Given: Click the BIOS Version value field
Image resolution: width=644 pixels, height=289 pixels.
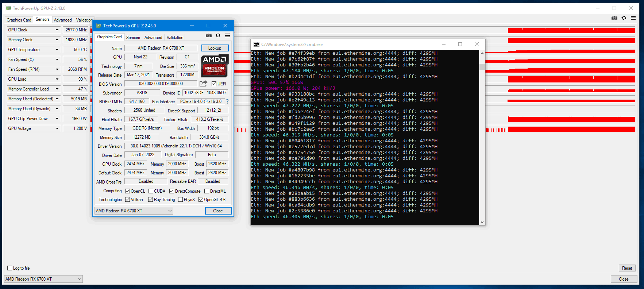Looking at the screenshot, I should [161, 84].
